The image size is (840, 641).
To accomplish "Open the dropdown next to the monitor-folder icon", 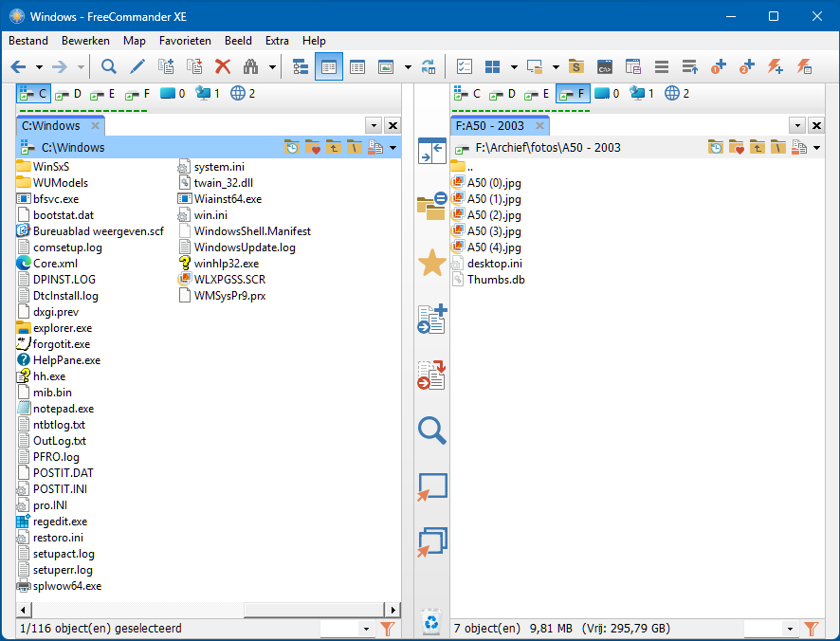I will (x=556, y=67).
